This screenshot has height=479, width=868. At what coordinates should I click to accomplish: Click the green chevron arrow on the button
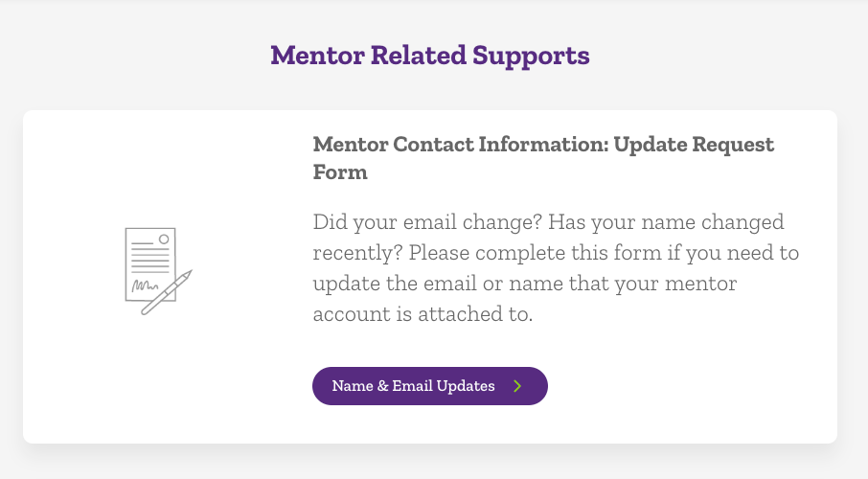(517, 386)
